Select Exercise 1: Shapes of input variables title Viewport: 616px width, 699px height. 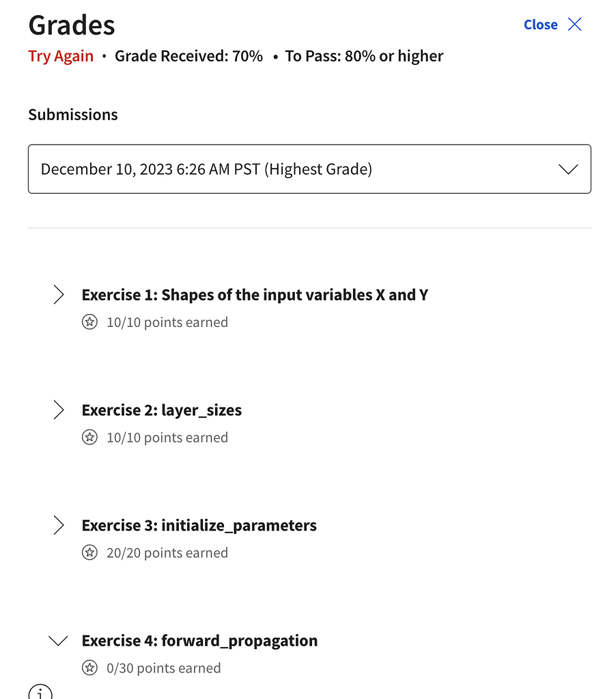[255, 295]
